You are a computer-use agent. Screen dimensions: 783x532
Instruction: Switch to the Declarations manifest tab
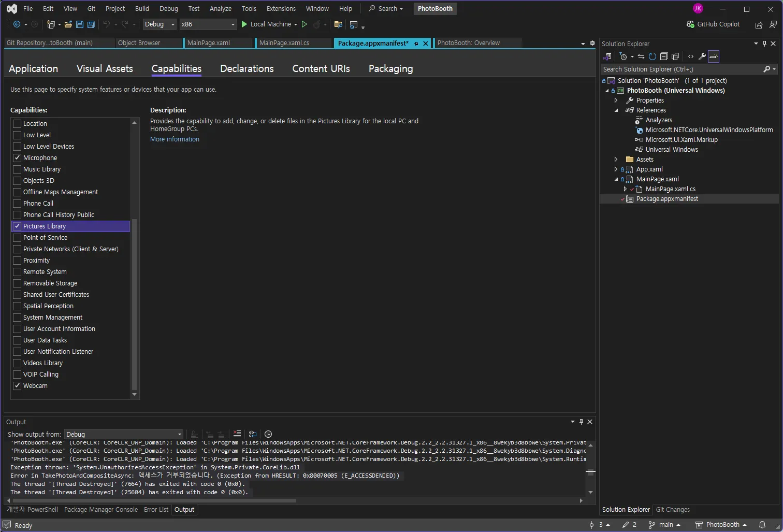247,69
